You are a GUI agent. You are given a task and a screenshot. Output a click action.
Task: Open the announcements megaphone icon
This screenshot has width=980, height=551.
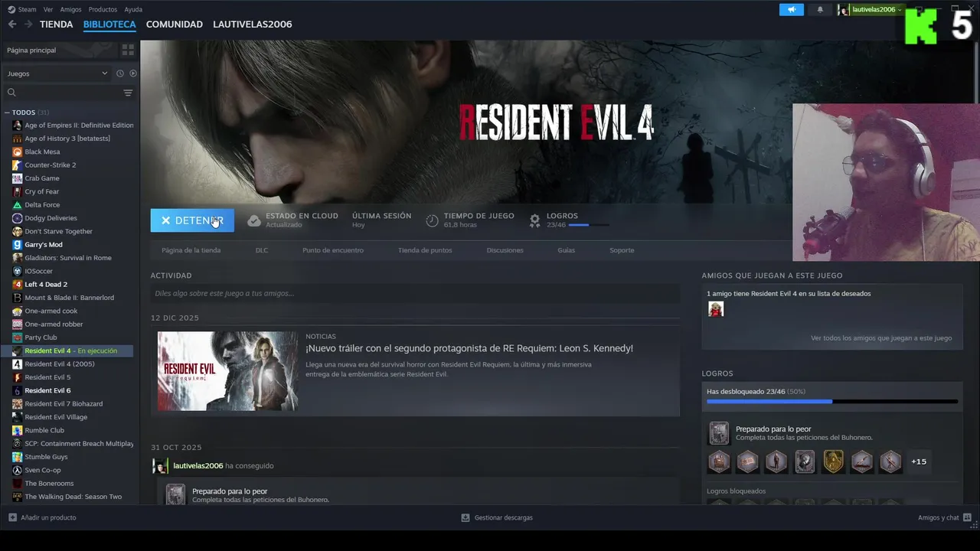pyautogui.click(x=792, y=9)
